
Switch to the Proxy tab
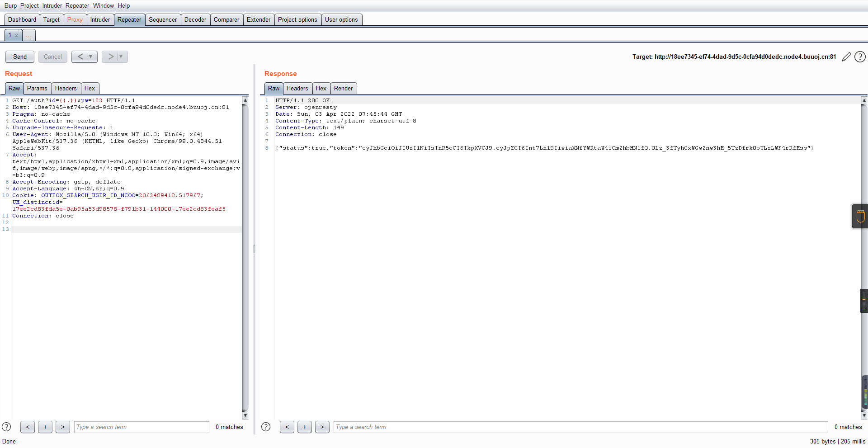coord(75,19)
